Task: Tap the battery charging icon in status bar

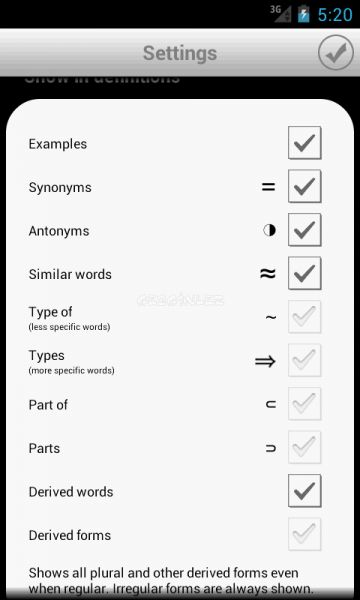Action: pos(303,15)
